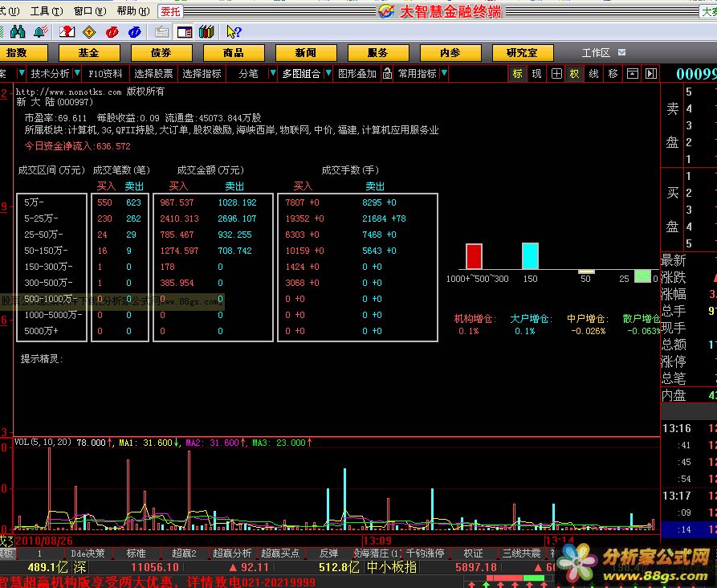Click the 图形叠加 button
The height and width of the screenshot is (588, 717).
357,74
